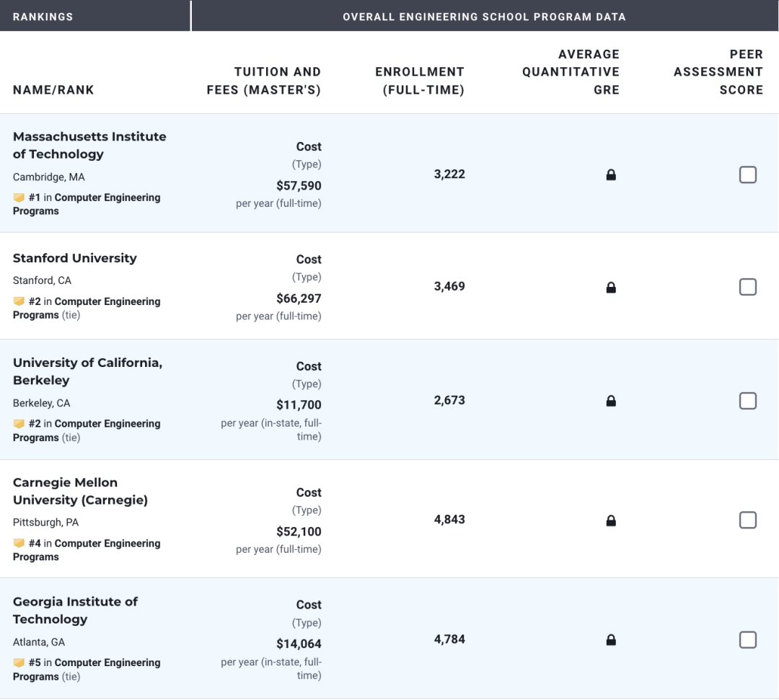Click the Cost label in Georgia Tech row
This screenshot has width=779, height=700.
pos(309,605)
